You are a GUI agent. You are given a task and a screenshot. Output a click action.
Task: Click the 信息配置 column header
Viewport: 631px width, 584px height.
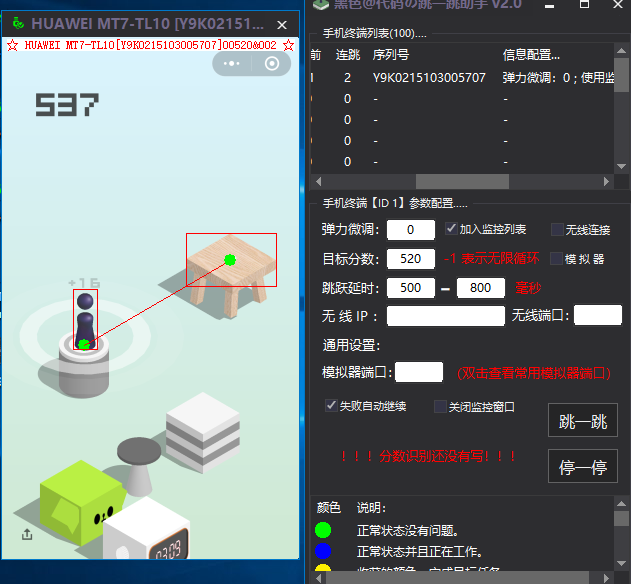click(x=531, y=55)
